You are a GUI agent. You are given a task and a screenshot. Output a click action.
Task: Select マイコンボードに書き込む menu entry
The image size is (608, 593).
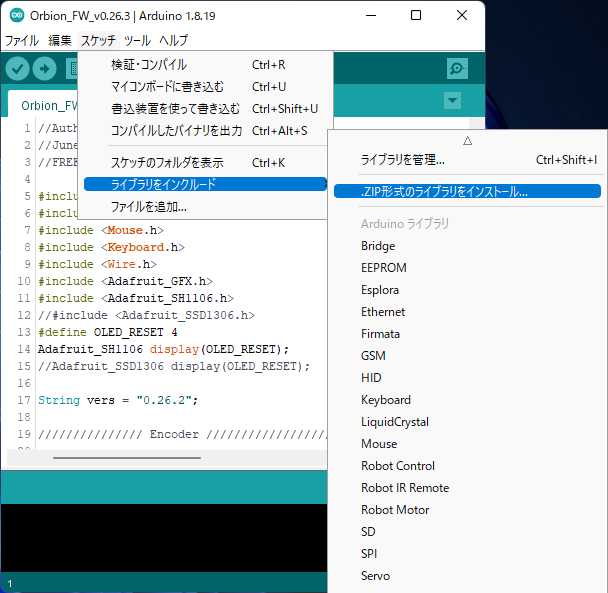point(206,87)
